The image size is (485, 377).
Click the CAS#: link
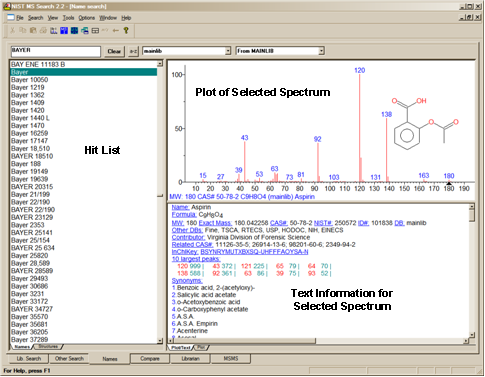tap(279, 223)
